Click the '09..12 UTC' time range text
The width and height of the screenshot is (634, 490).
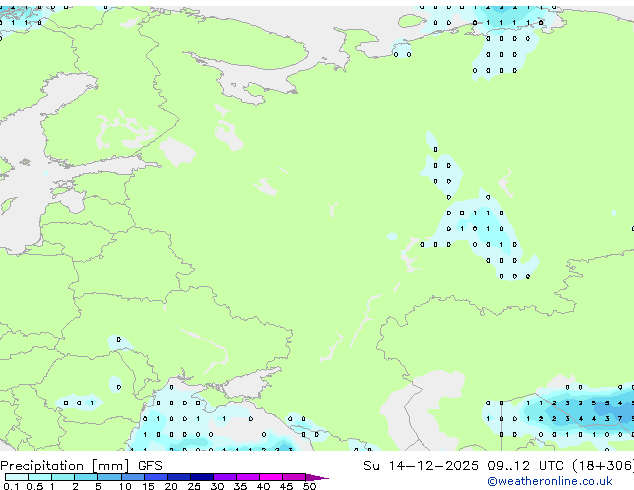[x=525, y=466]
